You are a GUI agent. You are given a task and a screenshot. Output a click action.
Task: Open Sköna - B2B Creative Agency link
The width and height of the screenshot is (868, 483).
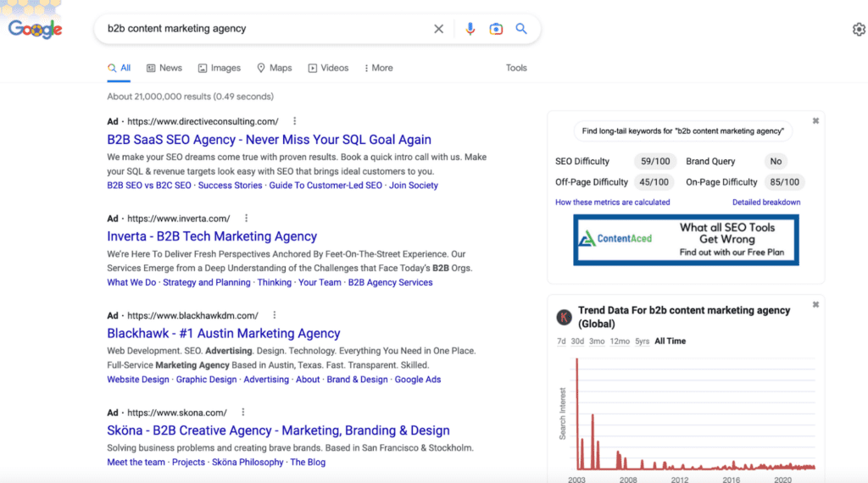[x=278, y=430]
